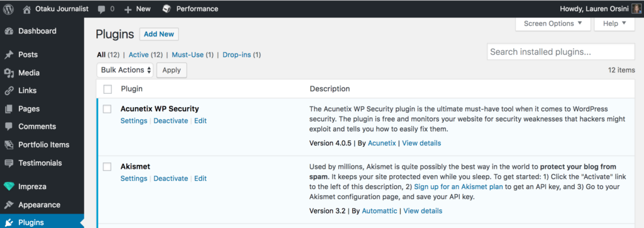Select the Plugins menu item
This screenshot has height=228, width=644.
click(31, 223)
